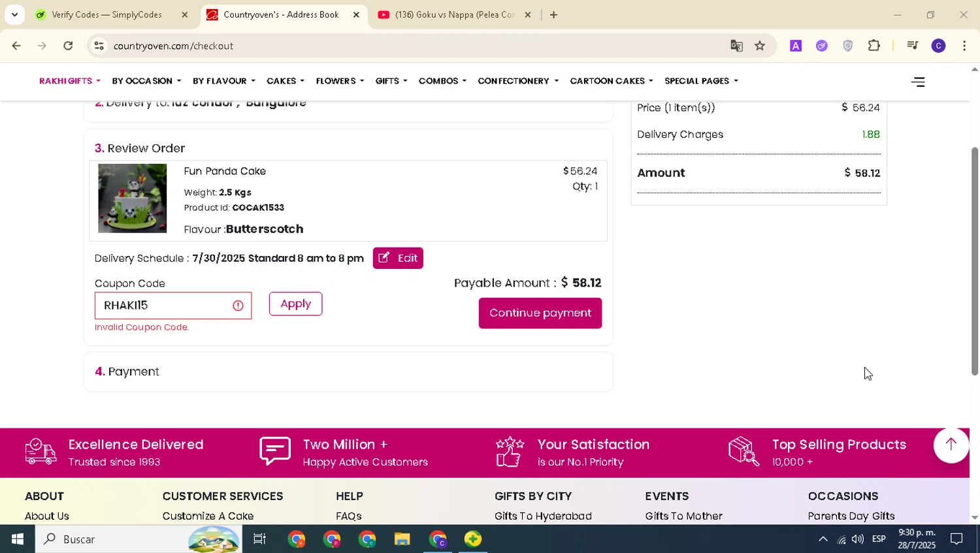Expand the Rakhi Gifts menu

pos(70,81)
